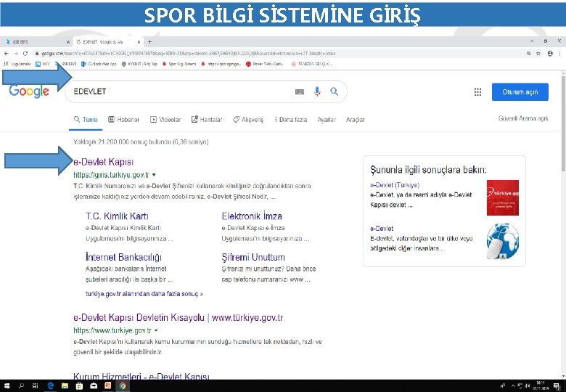Open the MYS bookmark
The width and height of the screenshot is (566, 392).
coord(43,64)
